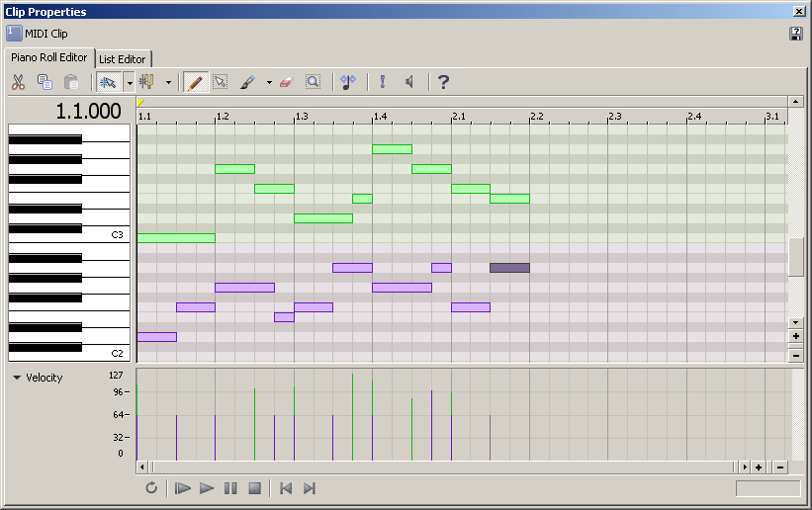Select the magnifier zoom tool

313,82
